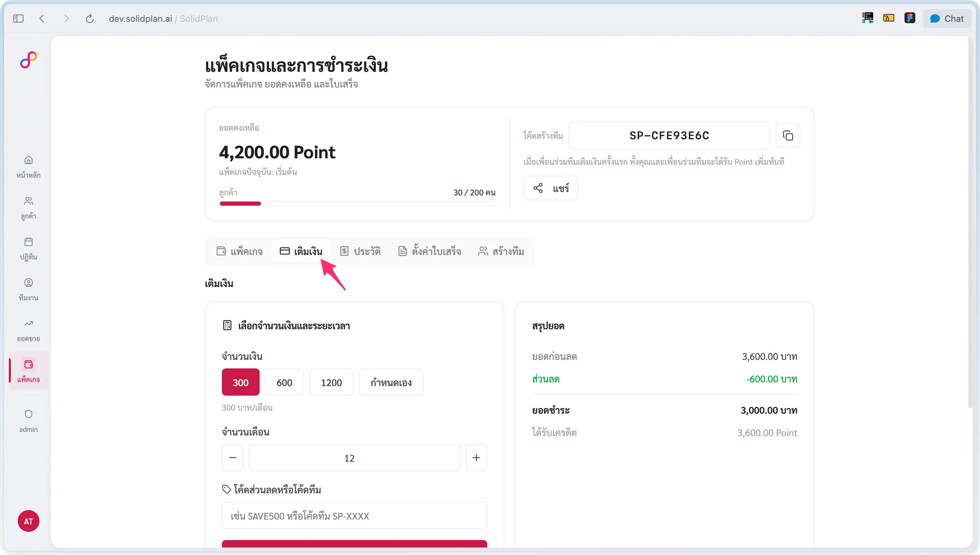980x555 pixels.
Task: Click '3,000.00 บาท' payment total
Action: point(769,410)
